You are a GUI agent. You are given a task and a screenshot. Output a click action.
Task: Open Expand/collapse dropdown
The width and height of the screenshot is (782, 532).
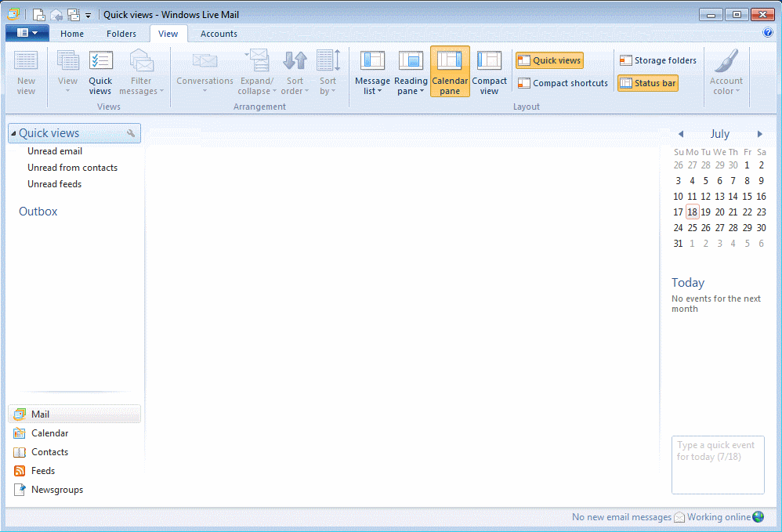point(257,72)
